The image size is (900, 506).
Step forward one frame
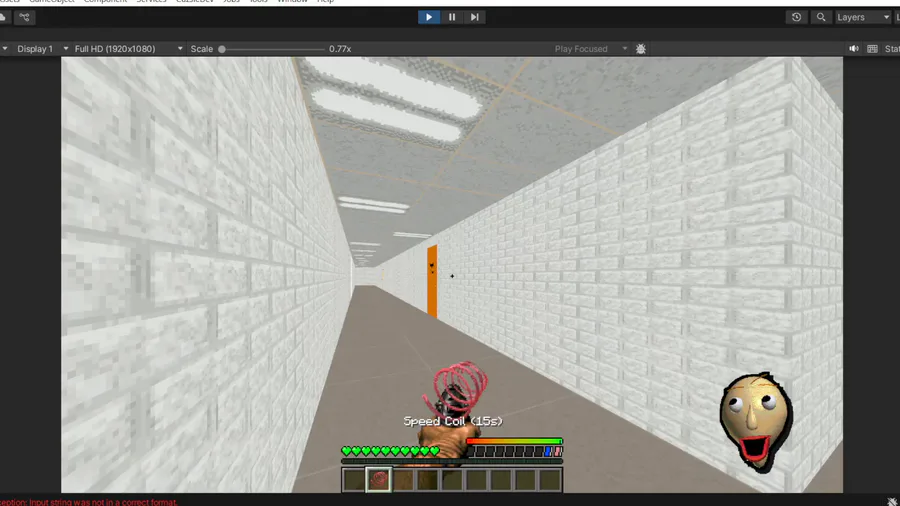click(474, 17)
